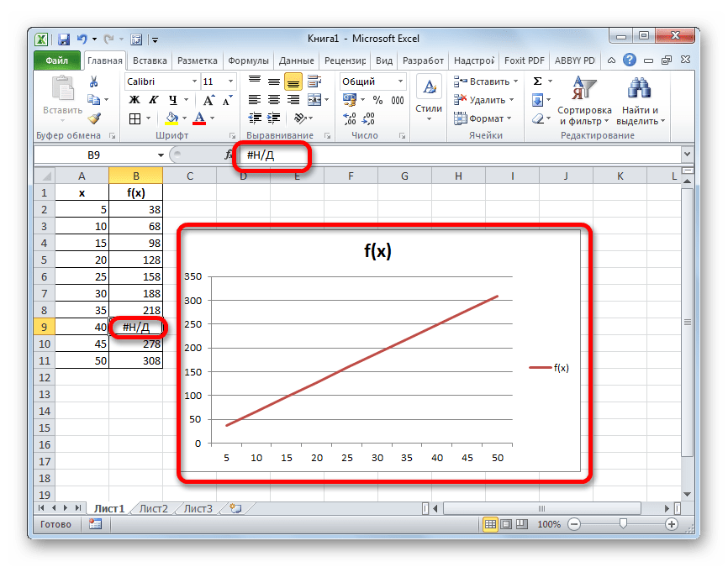
Task: Select cell B9 containing #Н/Д
Action: (135, 327)
